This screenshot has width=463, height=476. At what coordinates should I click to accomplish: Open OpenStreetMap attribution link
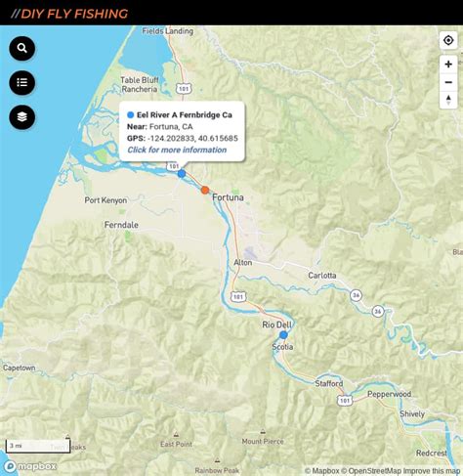[371, 471]
